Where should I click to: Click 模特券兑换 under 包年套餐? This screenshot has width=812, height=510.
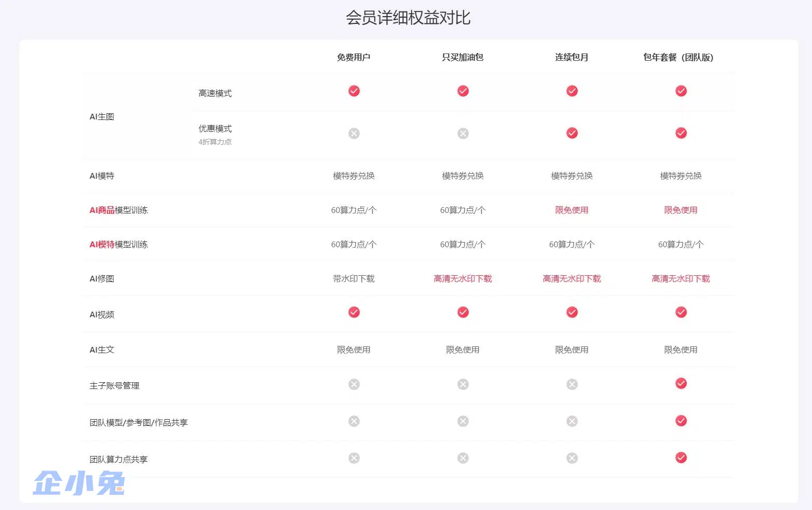click(x=681, y=176)
